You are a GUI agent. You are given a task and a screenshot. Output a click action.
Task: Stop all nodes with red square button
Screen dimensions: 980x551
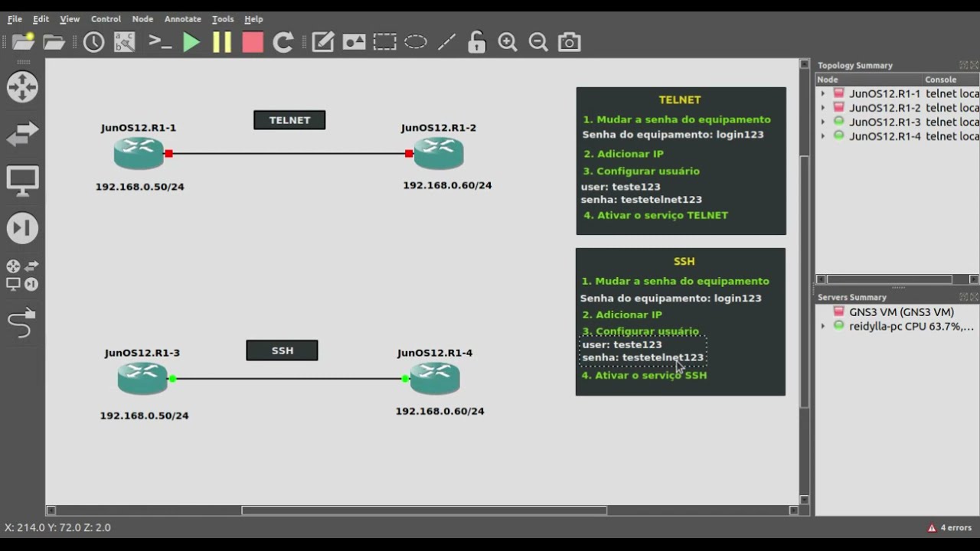pos(253,42)
